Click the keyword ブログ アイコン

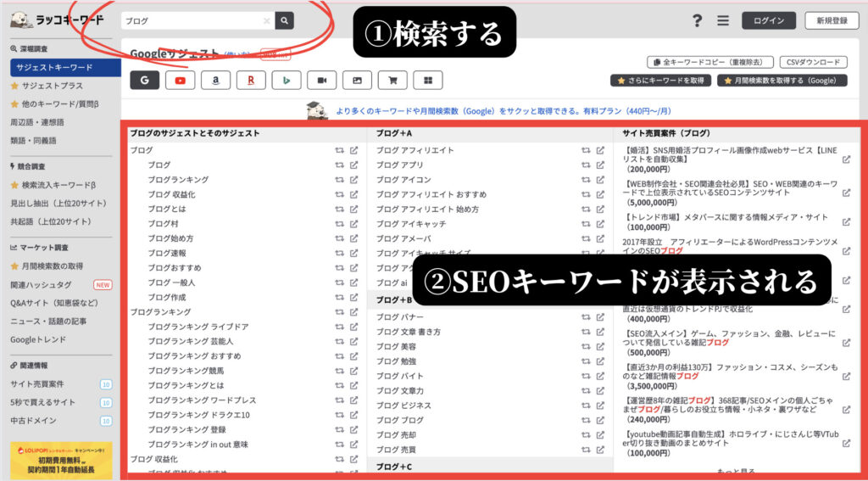403,180
